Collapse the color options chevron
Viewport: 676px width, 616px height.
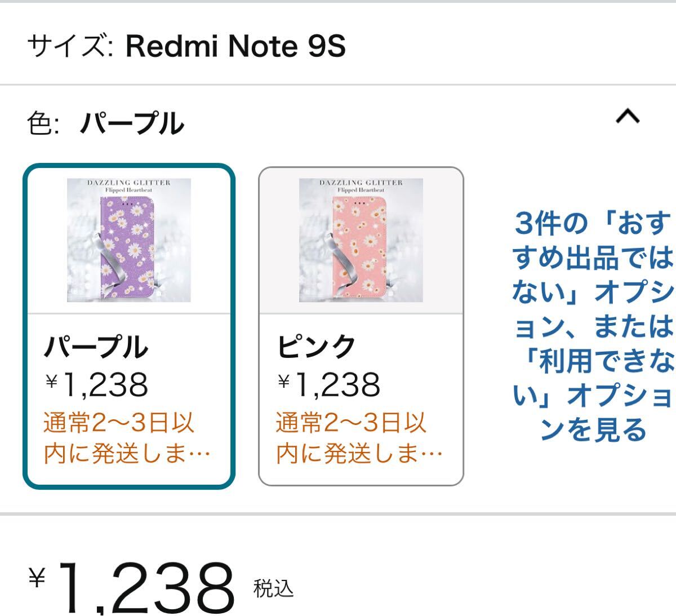[x=628, y=117]
